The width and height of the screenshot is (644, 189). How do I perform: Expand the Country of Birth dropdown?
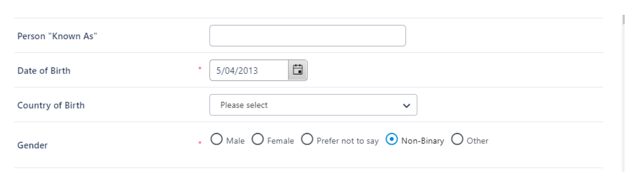[313, 105]
